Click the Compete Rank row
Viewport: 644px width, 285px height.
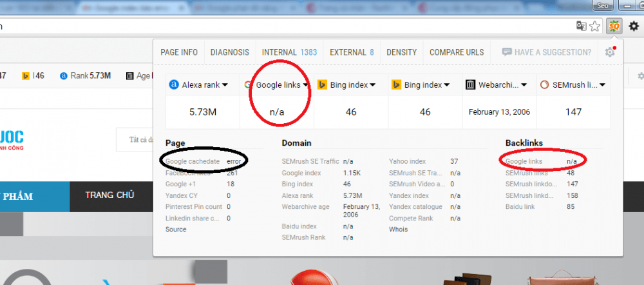424,219
